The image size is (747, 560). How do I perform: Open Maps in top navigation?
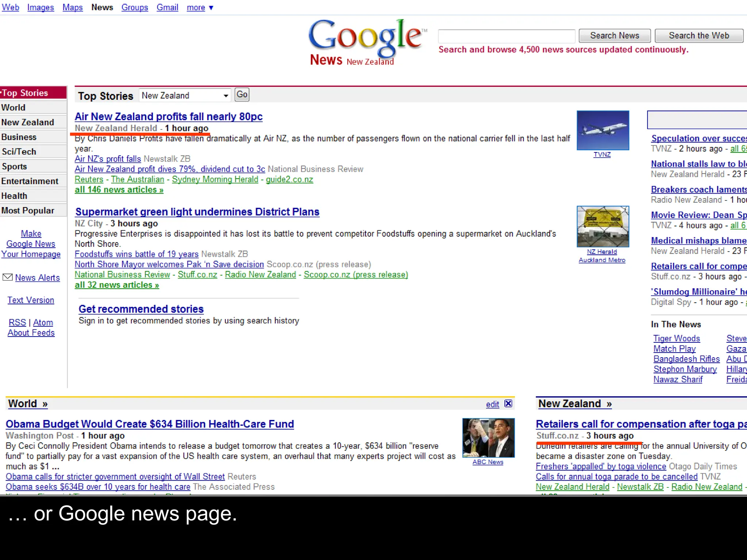coord(73,7)
